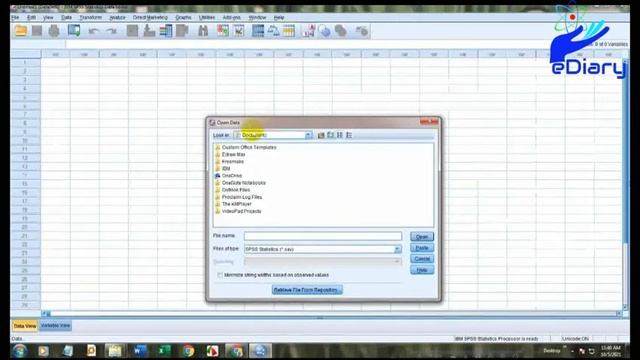Image resolution: width=640 pixels, height=360 pixels.
Task: Open the Direct Marketing menu
Action: [150, 18]
